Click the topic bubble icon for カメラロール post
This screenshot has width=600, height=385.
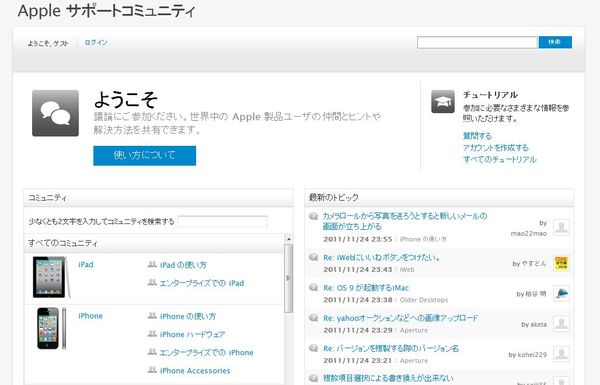coord(313,217)
